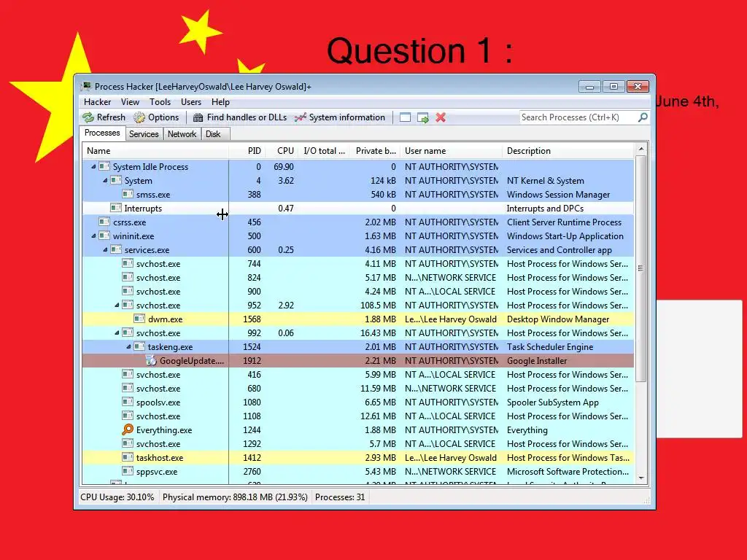Click the vertical scrollbar thumb

(x=641, y=268)
